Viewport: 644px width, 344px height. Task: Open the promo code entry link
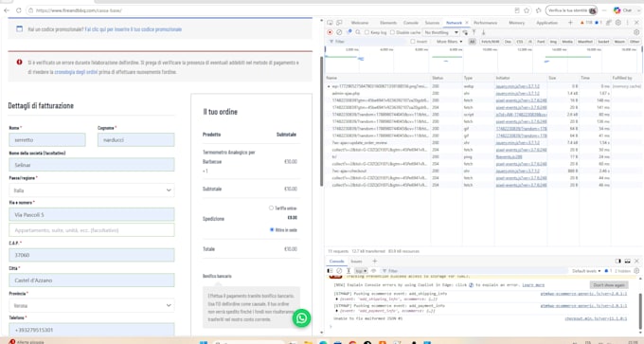coord(134,29)
